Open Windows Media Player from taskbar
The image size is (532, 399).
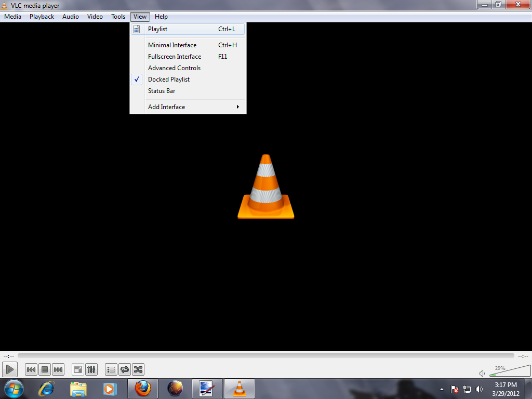[x=110, y=389]
